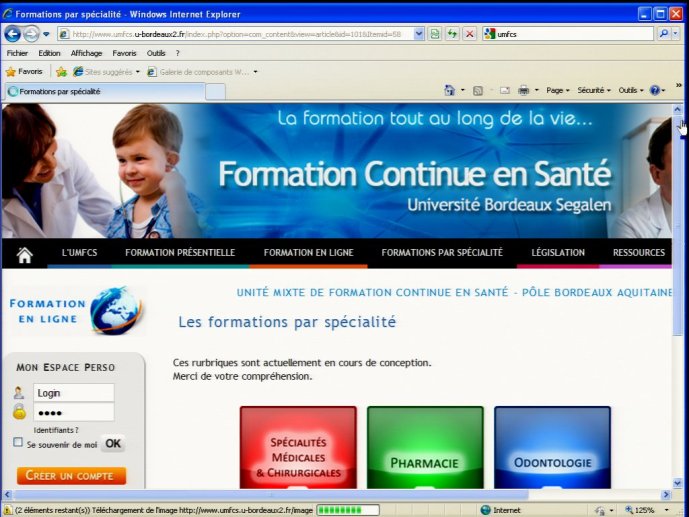Expand the Home icon dropdown arrow
689x517 pixels.
tap(463, 90)
